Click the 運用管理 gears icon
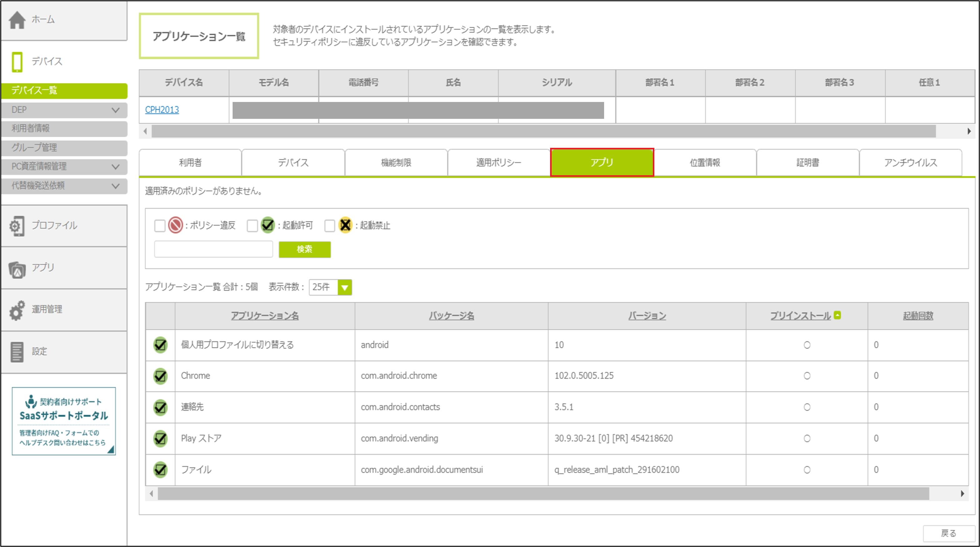980x547 pixels. 17,310
